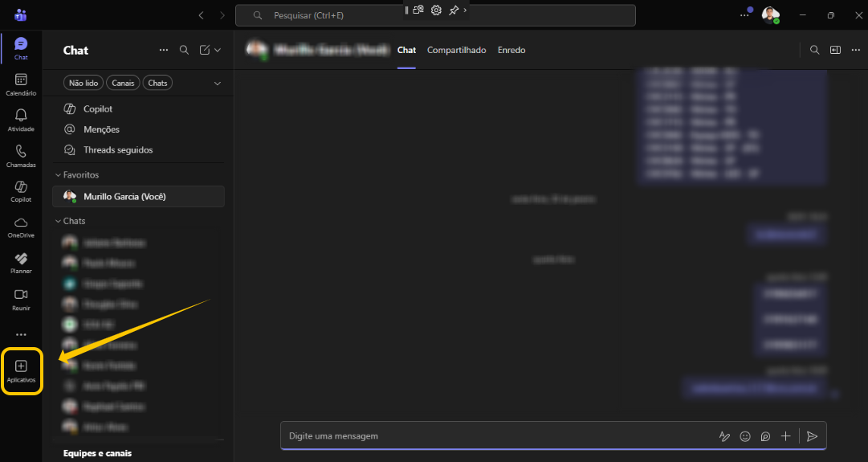
Task: Switch to the Enredo tab
Action: [511, 50]
